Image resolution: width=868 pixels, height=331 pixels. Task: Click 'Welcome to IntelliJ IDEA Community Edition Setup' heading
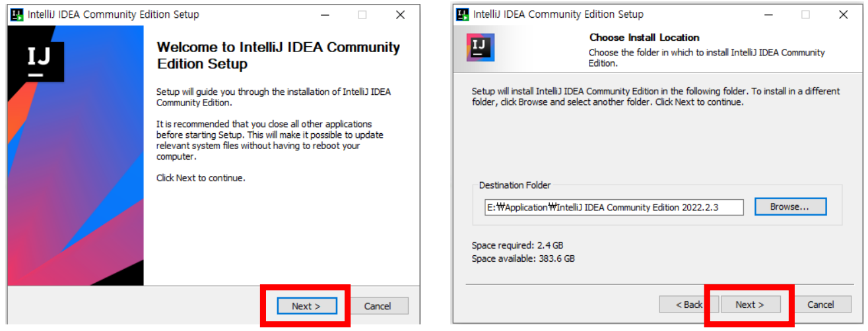point(279,56)
